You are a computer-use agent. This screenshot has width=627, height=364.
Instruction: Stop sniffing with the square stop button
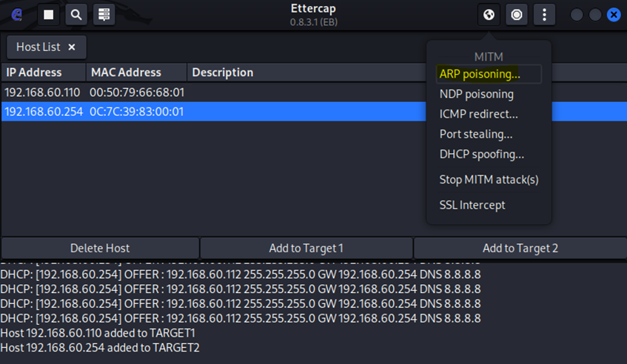click(48, 15)
